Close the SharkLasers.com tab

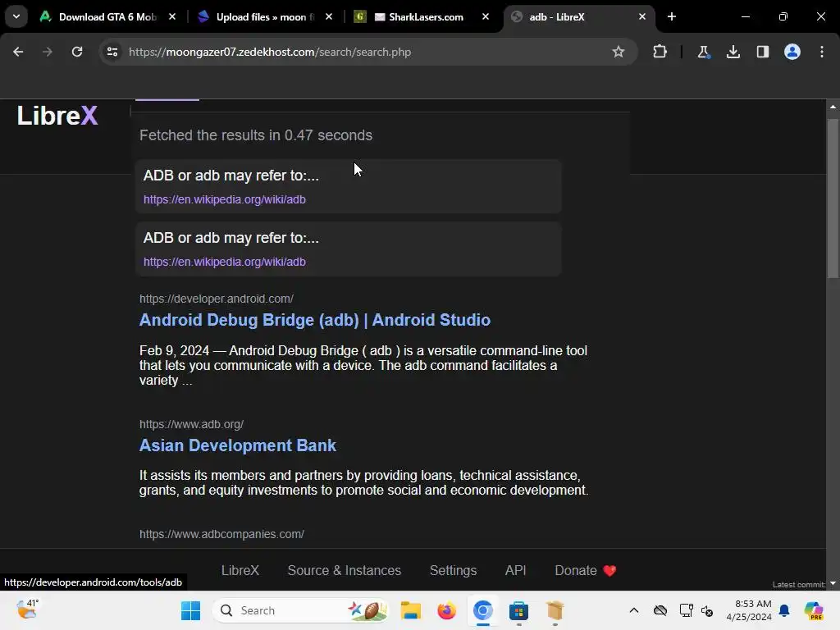coord(486,16)
